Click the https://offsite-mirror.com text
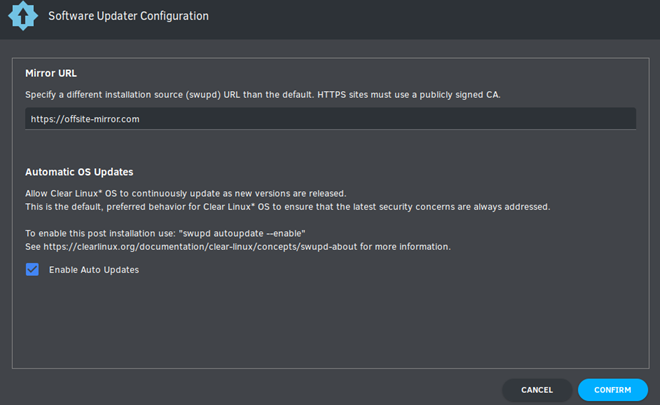The image size is (660, 405). 85,119
